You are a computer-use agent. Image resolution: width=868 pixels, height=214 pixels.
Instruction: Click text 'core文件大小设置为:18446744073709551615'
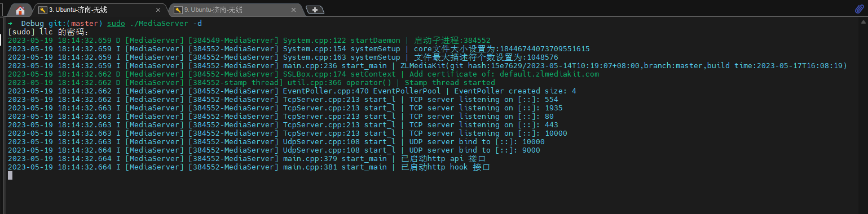(502, 48)
